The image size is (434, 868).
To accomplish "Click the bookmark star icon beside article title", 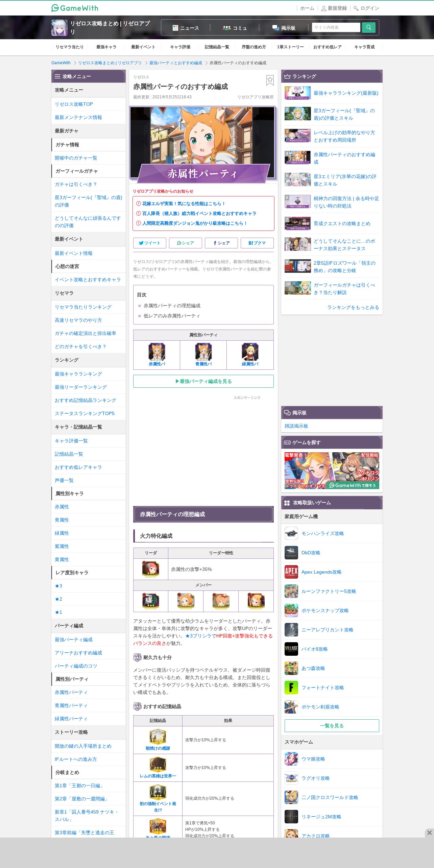I will 270,80.
